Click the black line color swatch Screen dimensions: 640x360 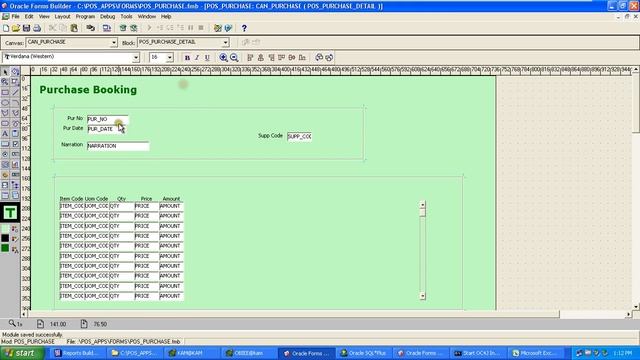(5, 239)
